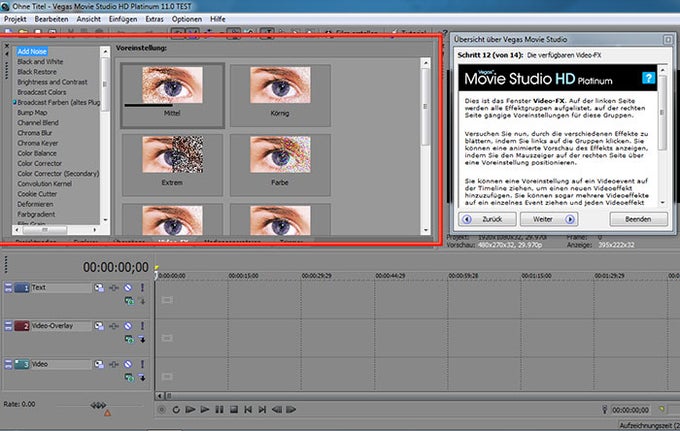The height and width of the screenshot is (431, 680).
Task: Open compositing mode for Text track
Action: 129,300
